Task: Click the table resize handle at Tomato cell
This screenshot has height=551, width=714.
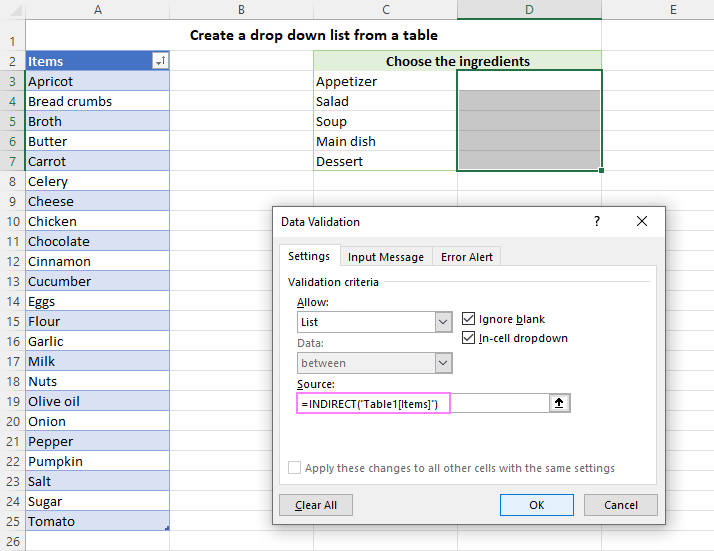Action: (x=166, y=527)
